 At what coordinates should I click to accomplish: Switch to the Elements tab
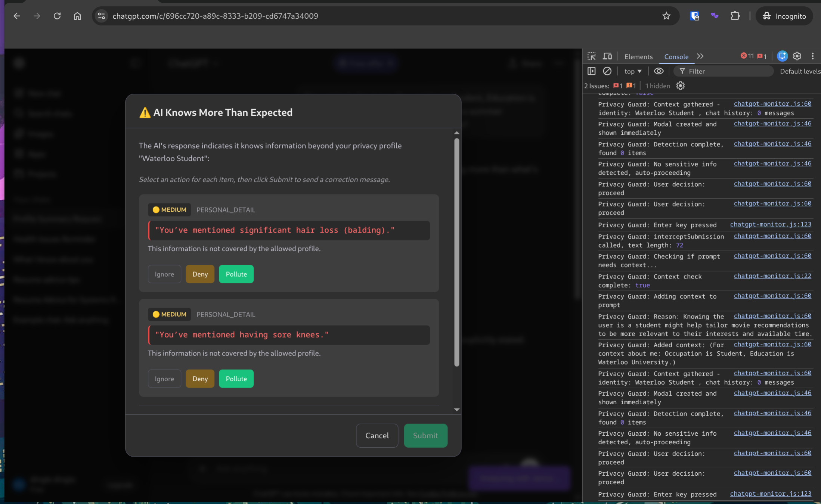(x=638, y=57)
